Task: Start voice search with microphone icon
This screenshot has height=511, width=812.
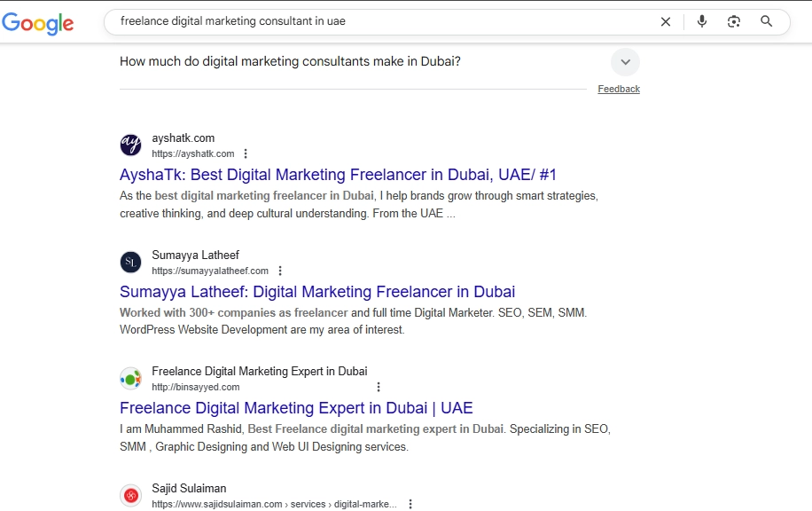Action: click(x=702, y=21)
